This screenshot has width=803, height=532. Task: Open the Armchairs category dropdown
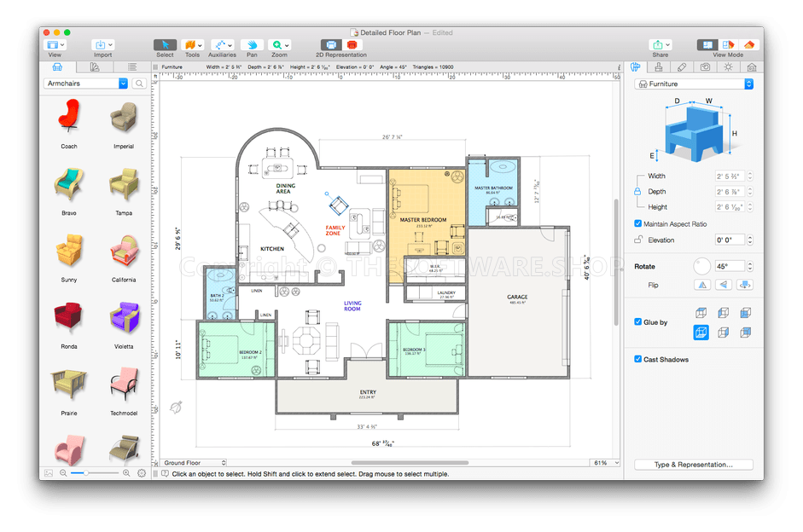tap(85, 84)
